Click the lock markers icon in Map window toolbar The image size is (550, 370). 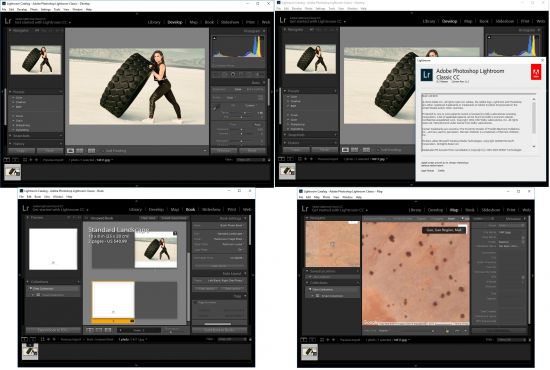point(447,331)
